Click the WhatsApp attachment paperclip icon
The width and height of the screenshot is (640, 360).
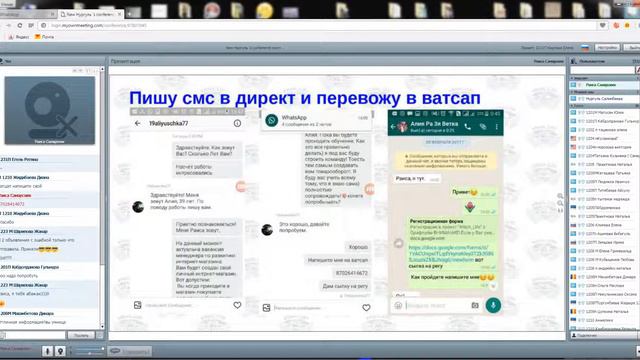pyautogui.click(x=483, y=127)
